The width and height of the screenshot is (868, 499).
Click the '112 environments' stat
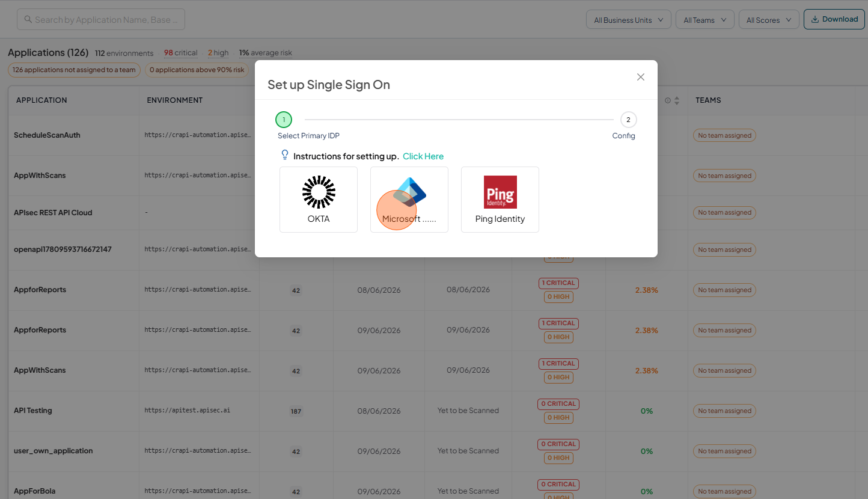click(x=124, y=53)
